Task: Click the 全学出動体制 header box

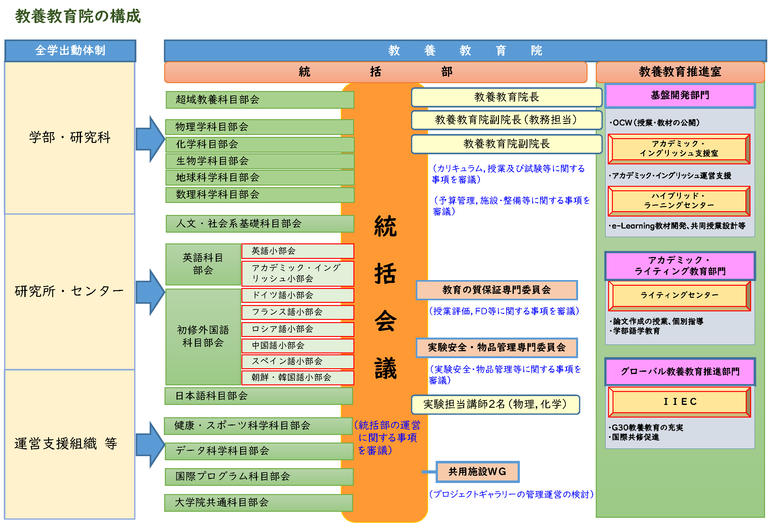Action: [70, 51]
